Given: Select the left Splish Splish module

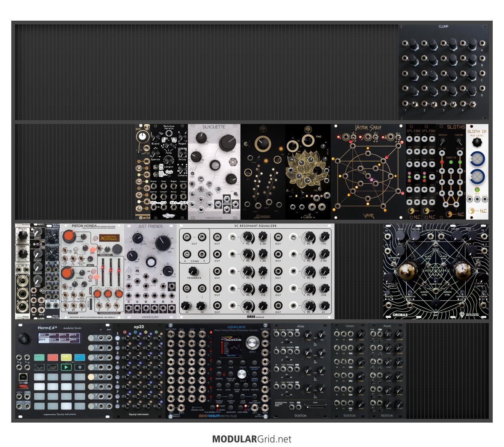Looking at the screenshot, I should coord(413,172).
